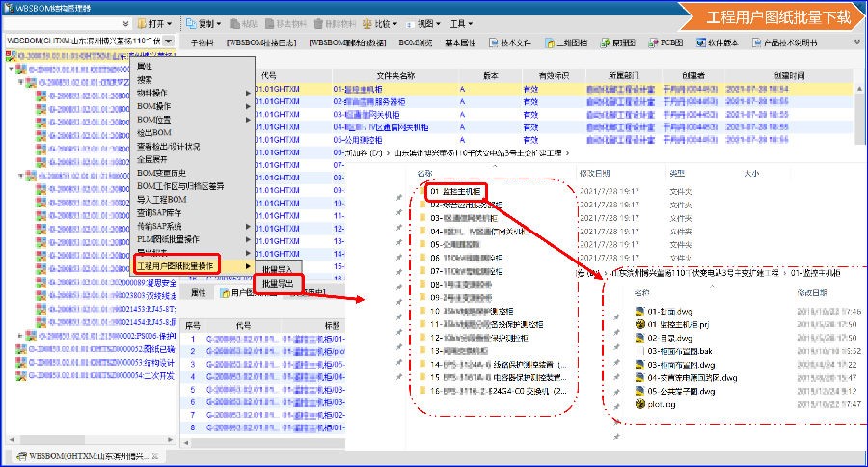Viewport: 868px width, 467px height.
Task: Click the 二维图档 tab icon
Action: (551, 43)
